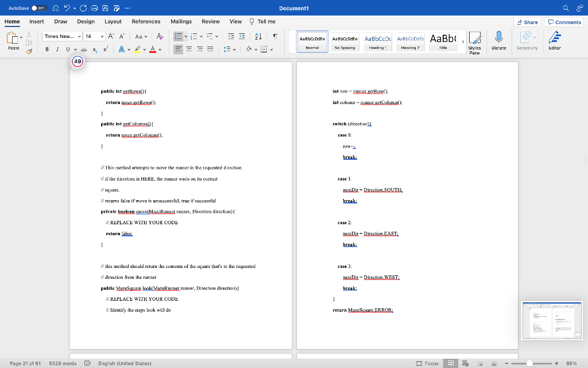Expand the font color dropdown arrow
The width and height of the screenshot is (588, 368).
click(x=160, y=49)
